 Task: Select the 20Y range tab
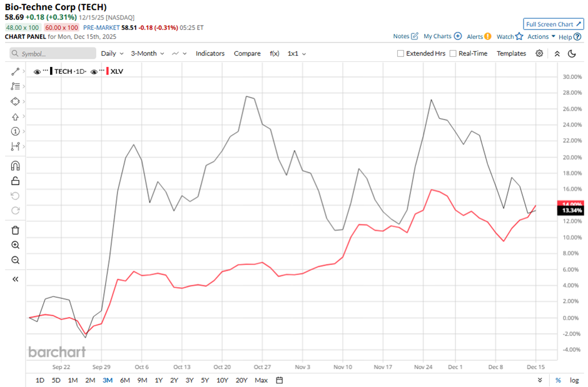tap(241, 380)
